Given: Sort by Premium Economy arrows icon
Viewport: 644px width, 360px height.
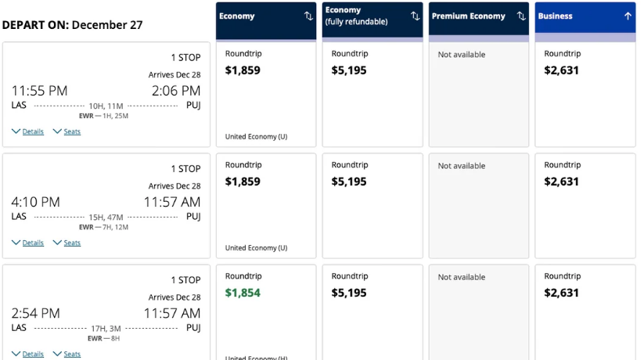Looking at the screenshot, I should [521, 16].
